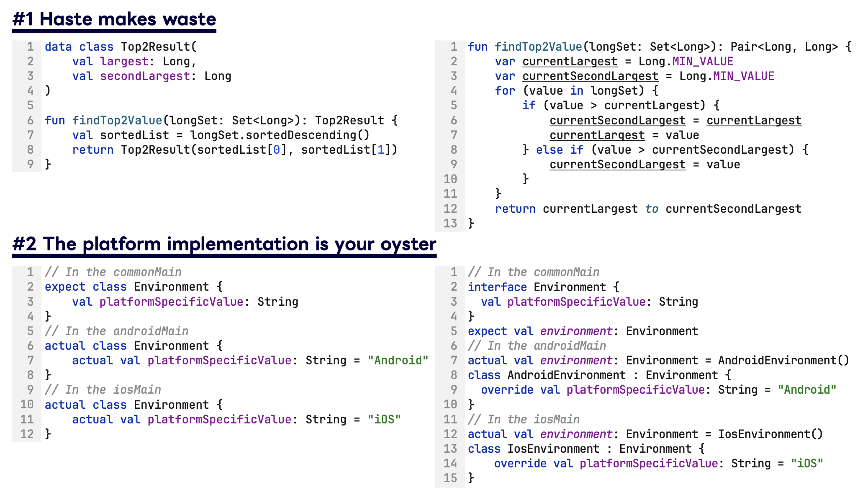
Task: Click the line "currentSecondLargest = currentLargest"
Action: coord(675,121)
